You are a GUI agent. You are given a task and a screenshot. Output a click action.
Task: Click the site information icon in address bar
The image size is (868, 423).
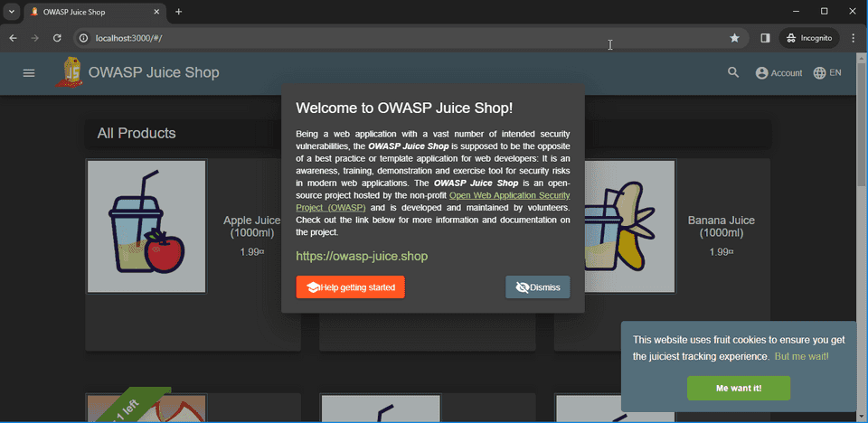[83, 38]
